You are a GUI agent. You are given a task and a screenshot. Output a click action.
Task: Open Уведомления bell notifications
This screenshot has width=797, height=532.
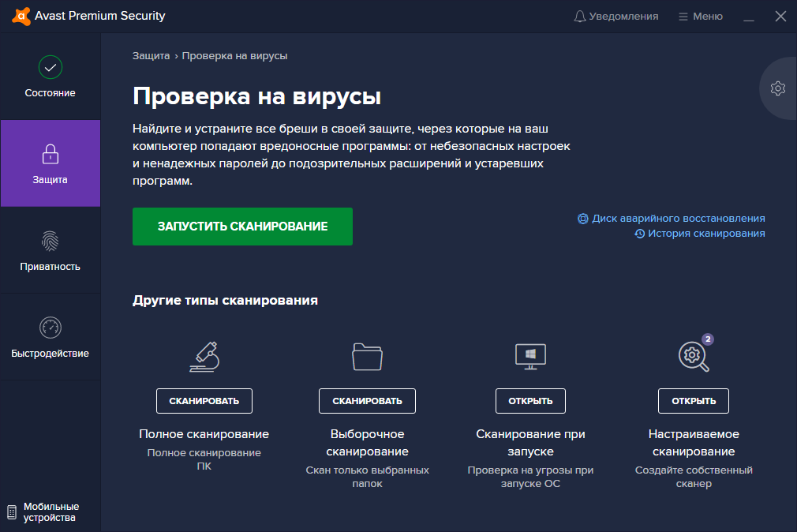616,17
